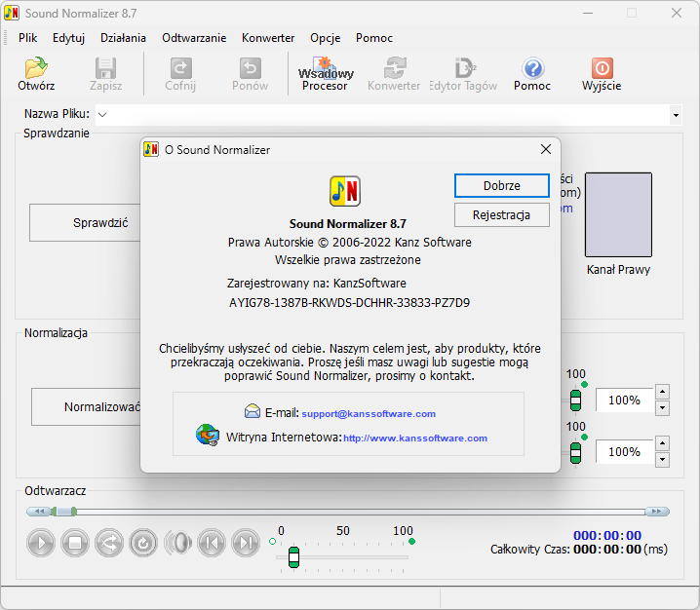
Task: Open the Odtwarzanie menu
Action: click(194, 38)
